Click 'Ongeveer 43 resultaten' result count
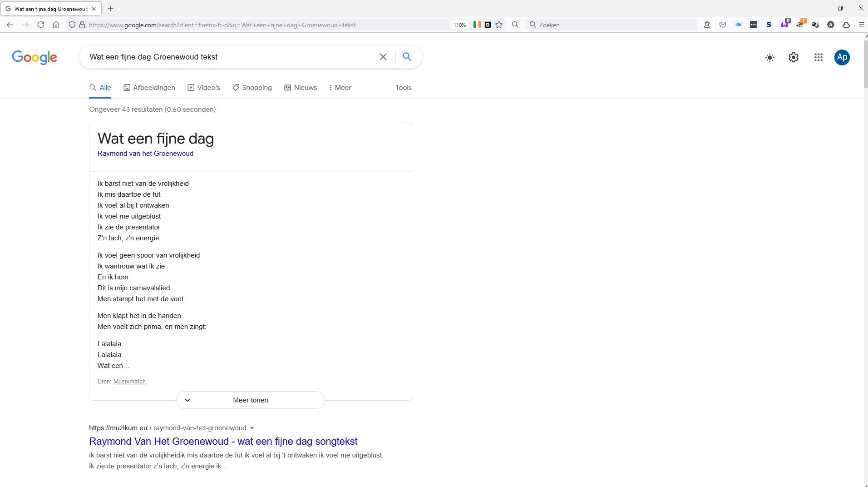The height and width of the screenshot is (487, 868). (x=152, y=109)
